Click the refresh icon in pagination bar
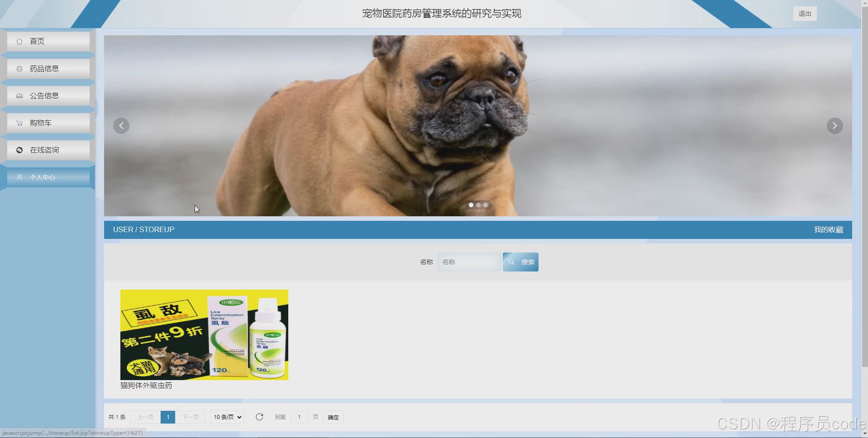868x438 pixels. pyautogui.click(x=260, y=417)
